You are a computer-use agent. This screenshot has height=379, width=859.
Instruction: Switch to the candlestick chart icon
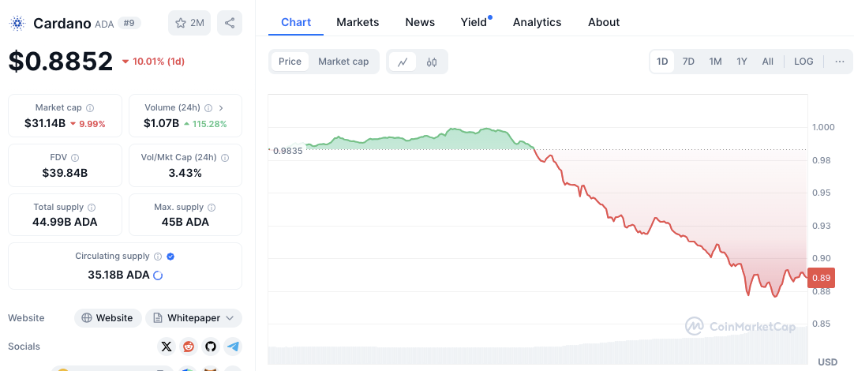(x=432, y=62)
